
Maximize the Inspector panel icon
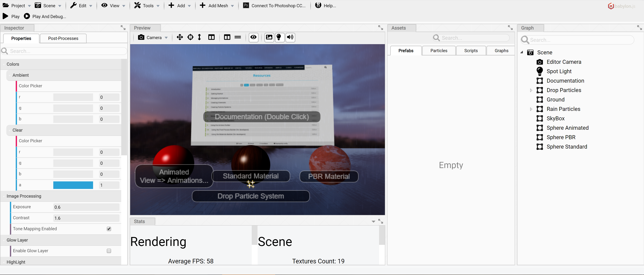(x=123, y=28)
